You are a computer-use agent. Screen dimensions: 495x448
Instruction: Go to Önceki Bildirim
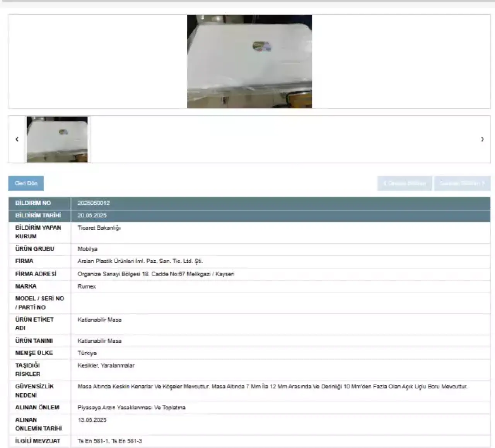(405, 183)
